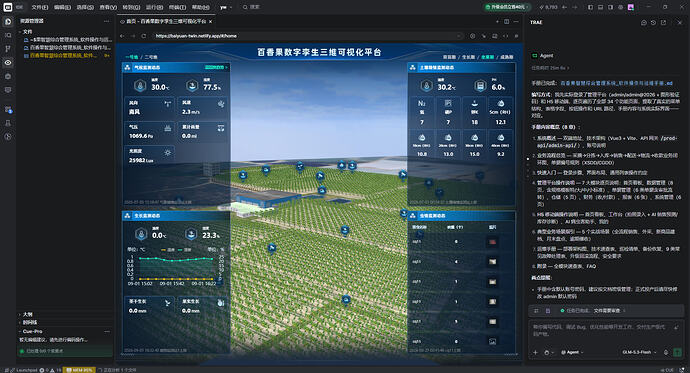Open first ssj11 row thumbnail image
The image size is (690, 373).
[492, 241]
